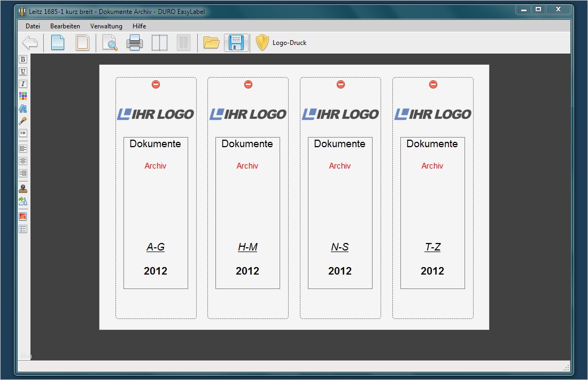Remove the H-M label with red minus

point(248,85)
